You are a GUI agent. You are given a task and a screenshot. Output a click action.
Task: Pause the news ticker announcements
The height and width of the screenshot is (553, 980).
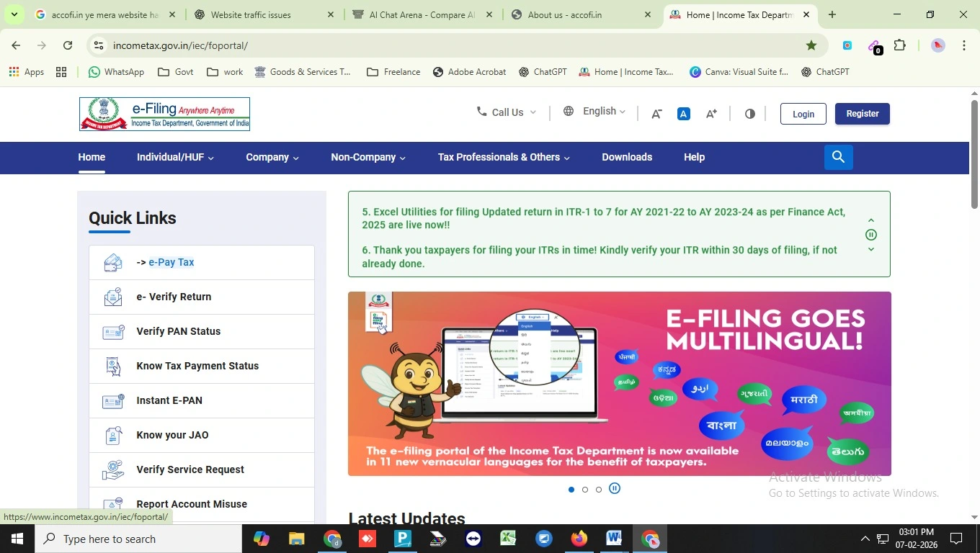click(x=870, y=235)
